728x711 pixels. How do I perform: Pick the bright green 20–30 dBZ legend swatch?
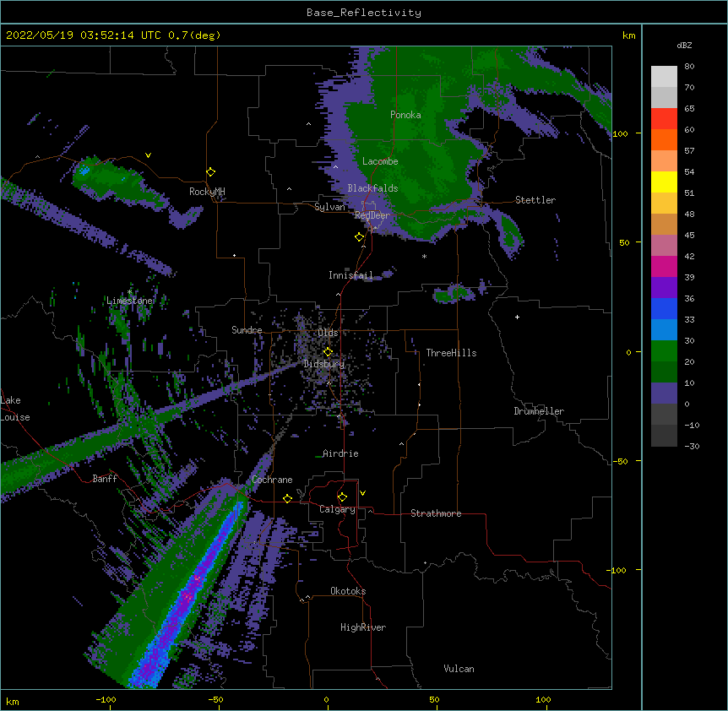pyautogui.click(x=664, y=351)
